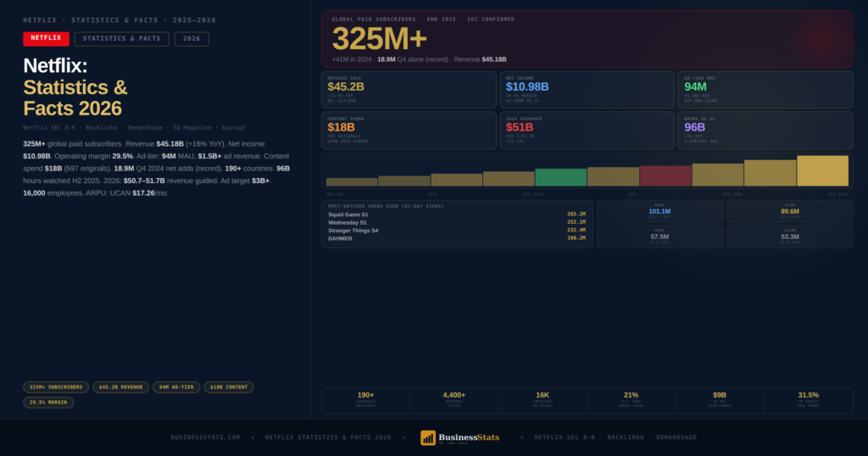Click the 265.2M views value

tap(576, 214)
